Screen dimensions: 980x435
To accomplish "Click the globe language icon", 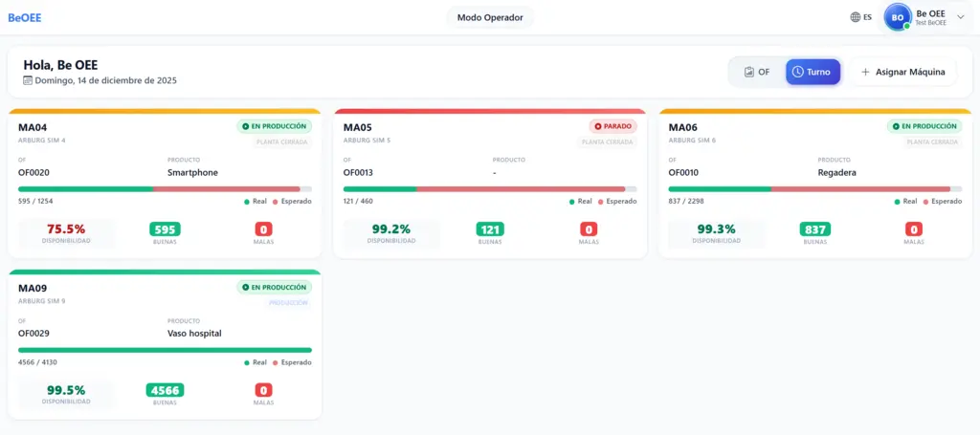I will (856, 17).
